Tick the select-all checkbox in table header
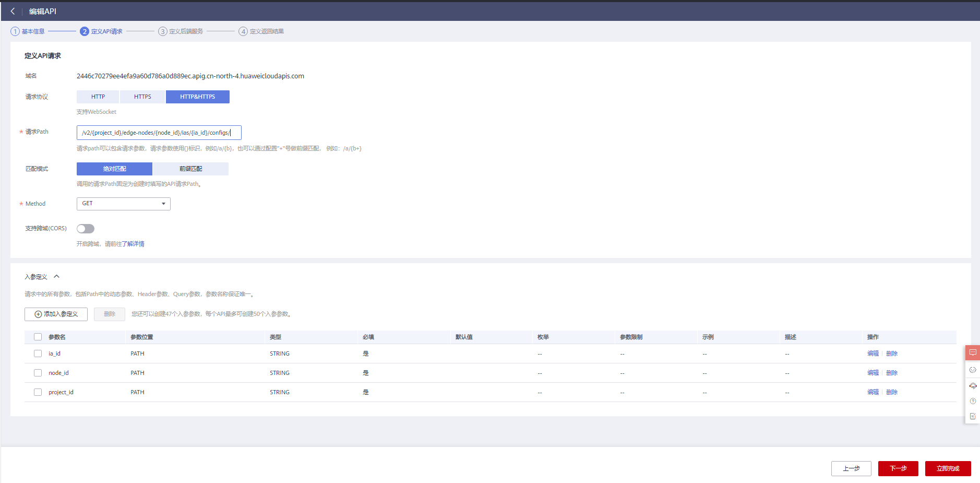Screen dimensions: 980x483 pos(38,337)
